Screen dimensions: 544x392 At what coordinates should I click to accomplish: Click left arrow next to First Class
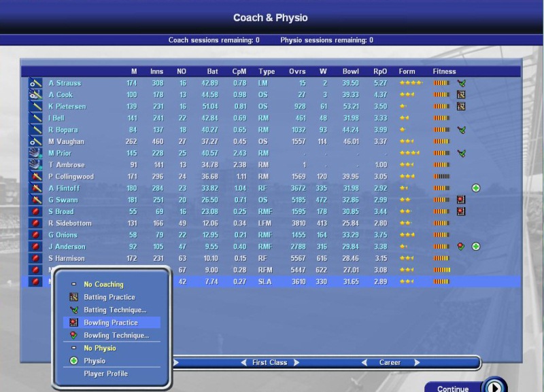(x=243, y=363)
